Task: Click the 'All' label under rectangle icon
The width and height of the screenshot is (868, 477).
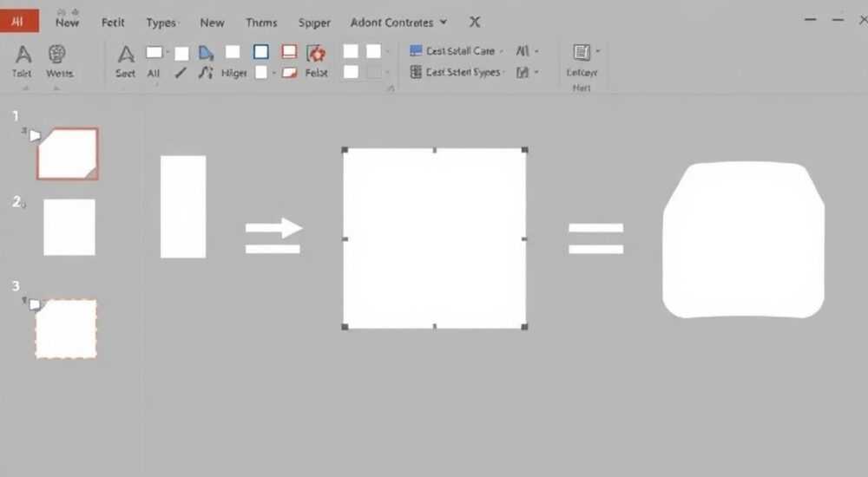Action: [x=154, y=73]
